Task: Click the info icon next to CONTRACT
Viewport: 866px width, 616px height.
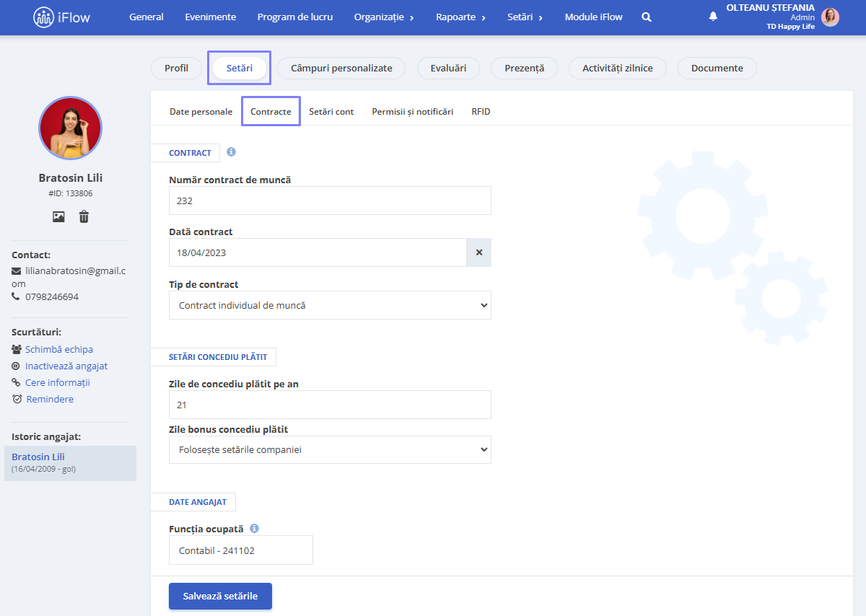Action: (231, 152)
